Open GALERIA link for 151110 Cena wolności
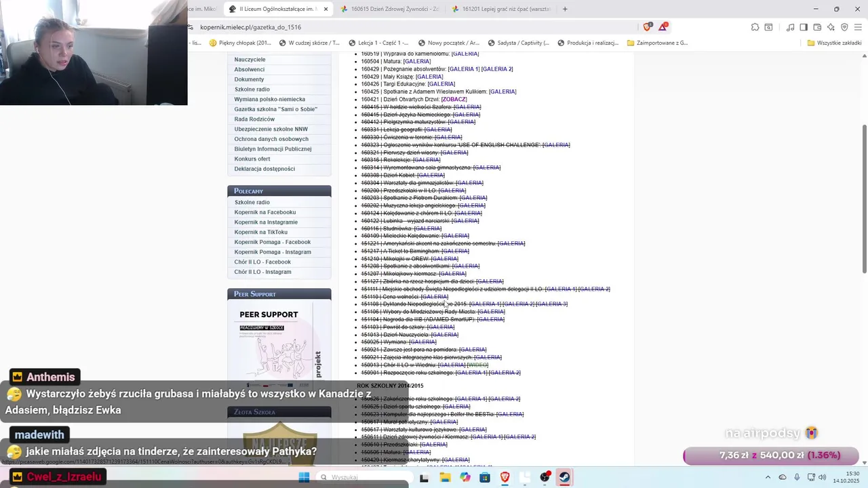This screenshot has width=868, height=488. (435, 297)
